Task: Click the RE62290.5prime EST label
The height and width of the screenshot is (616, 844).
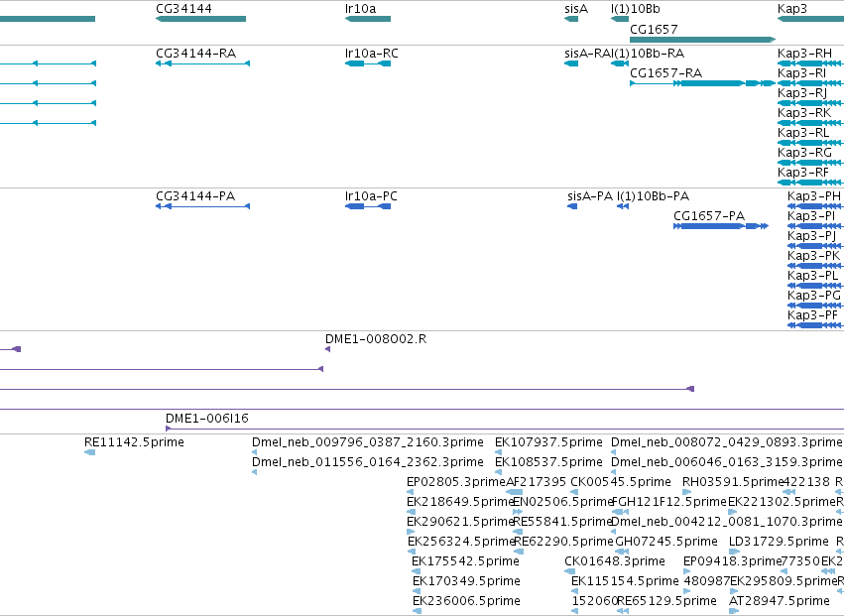Action: 563,542
